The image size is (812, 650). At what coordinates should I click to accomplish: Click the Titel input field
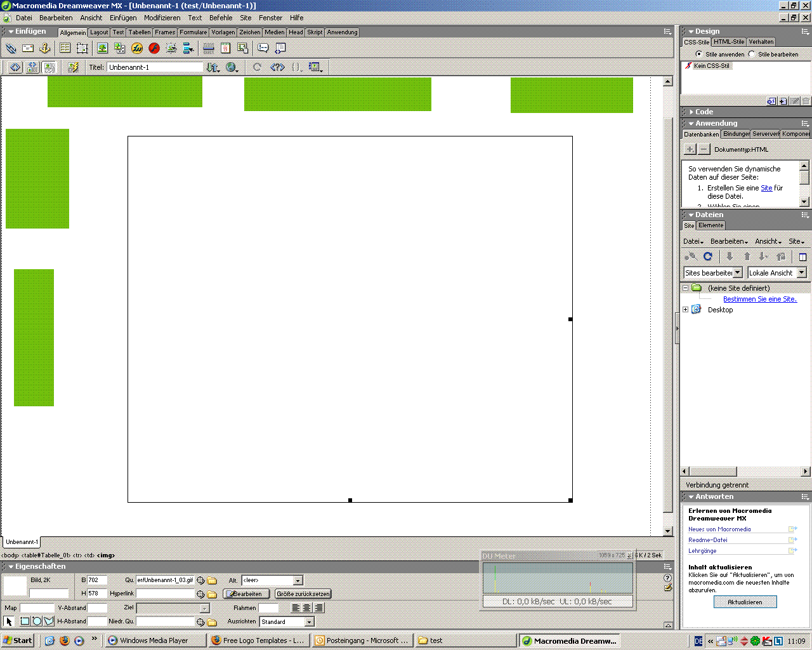tap(155, 67)
